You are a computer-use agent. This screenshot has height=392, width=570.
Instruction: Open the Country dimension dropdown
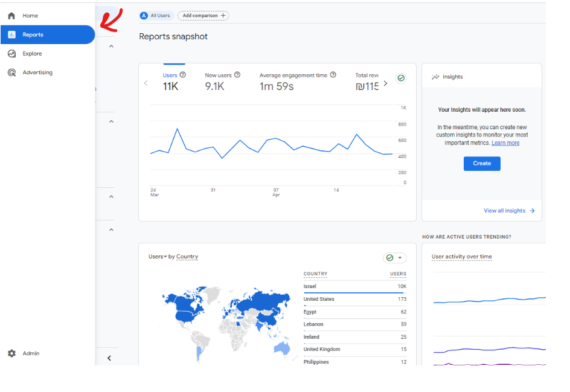pos(187,256)
